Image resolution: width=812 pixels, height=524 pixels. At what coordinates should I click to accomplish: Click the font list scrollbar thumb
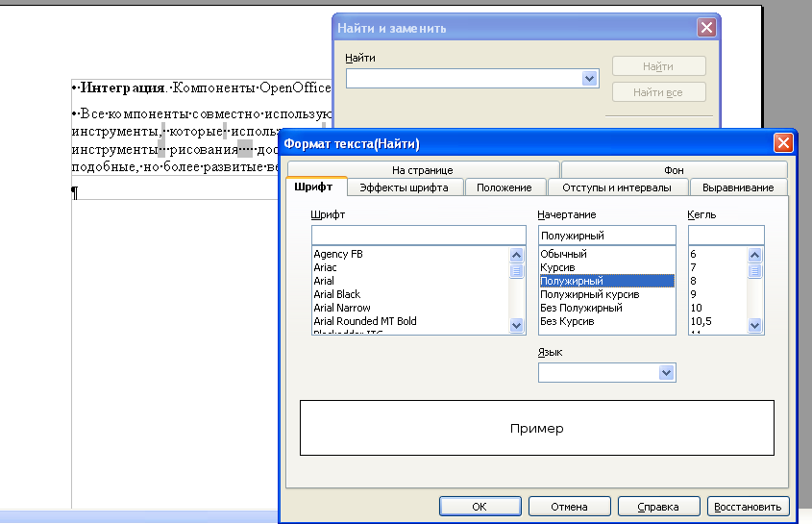pyautogui.click(x=516, y=271)
